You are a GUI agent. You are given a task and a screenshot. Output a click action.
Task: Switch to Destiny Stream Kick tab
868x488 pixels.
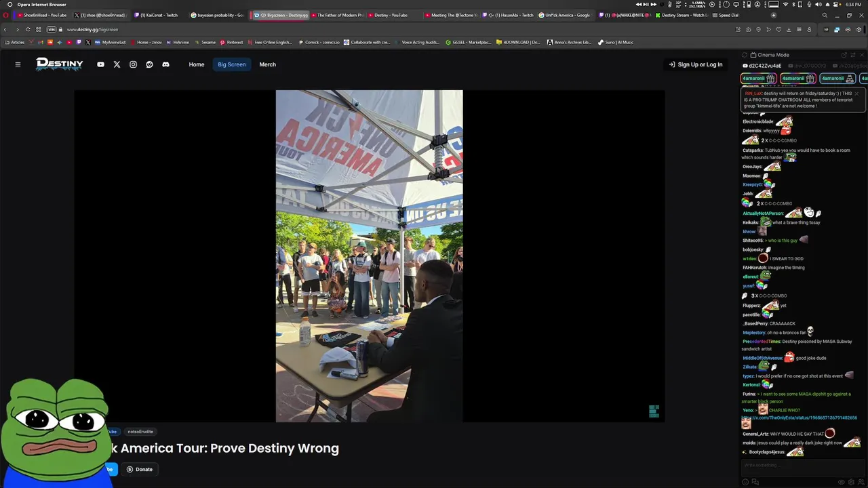[681, 15]
